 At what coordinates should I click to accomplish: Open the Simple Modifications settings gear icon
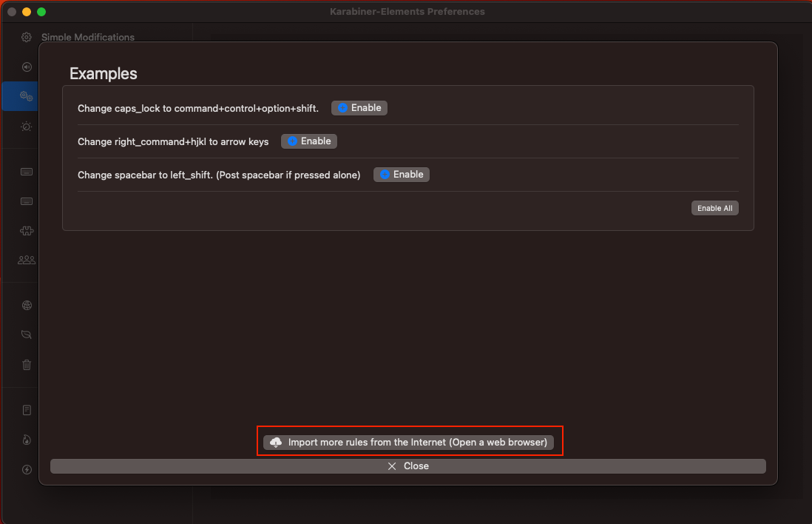click(x=26, y=37)
